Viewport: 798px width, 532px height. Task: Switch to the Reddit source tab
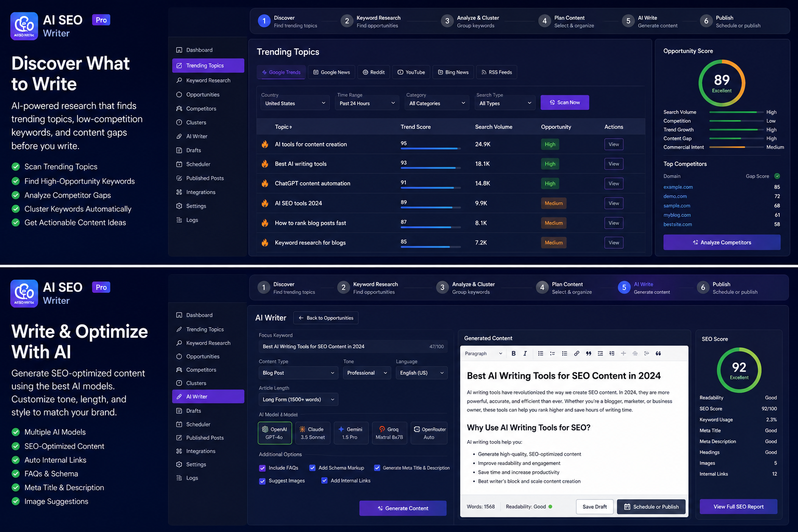point(374,72)
